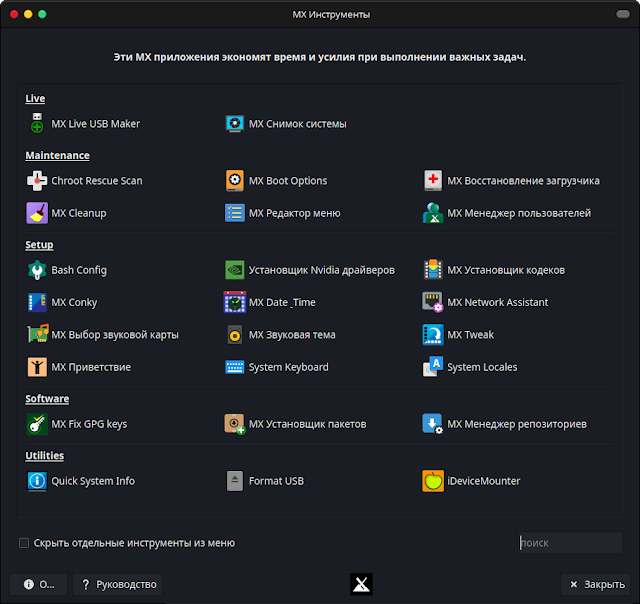
Task: Click the Bash Config icon
Action: 37,270
